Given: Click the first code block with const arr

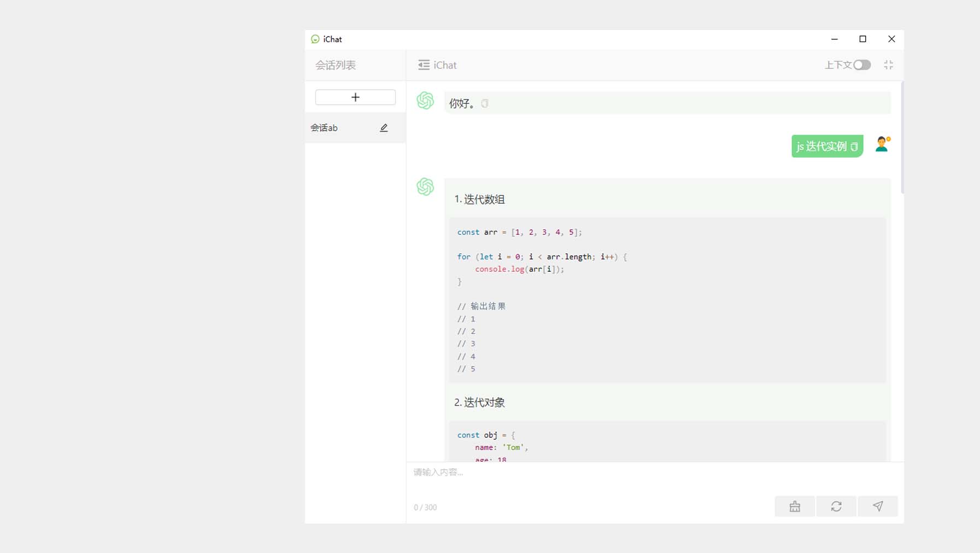Looking at the screenshot, I should tap(667, 300).
